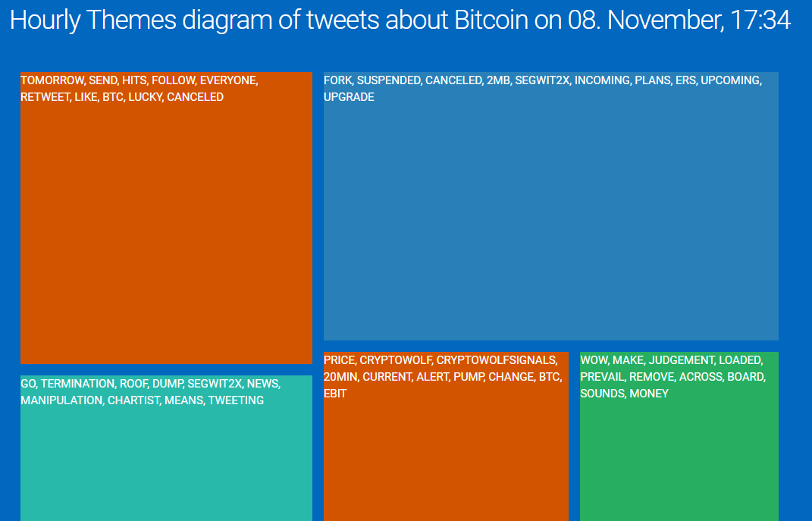Select the orange PRICE, CRYPTOWOLF theme block
This screenshot has height=521, width=812.
pyautogui.click(x=446, y=437)
